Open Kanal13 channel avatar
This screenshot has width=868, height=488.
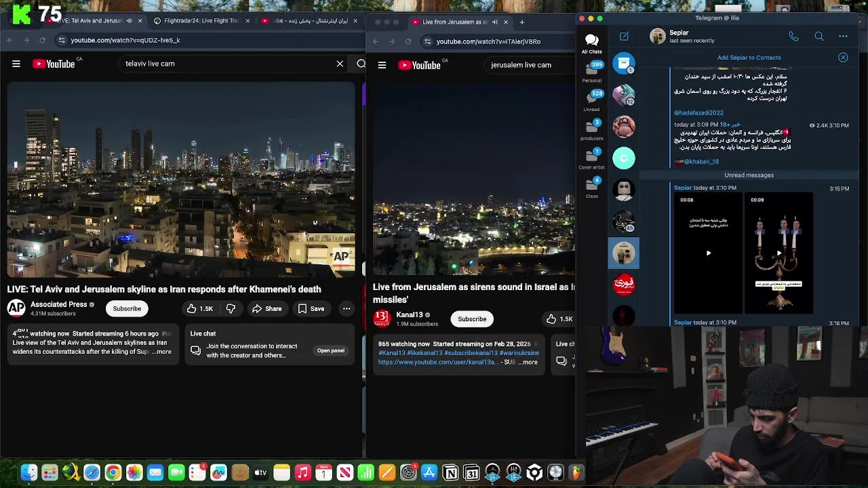tap(382, 319)
